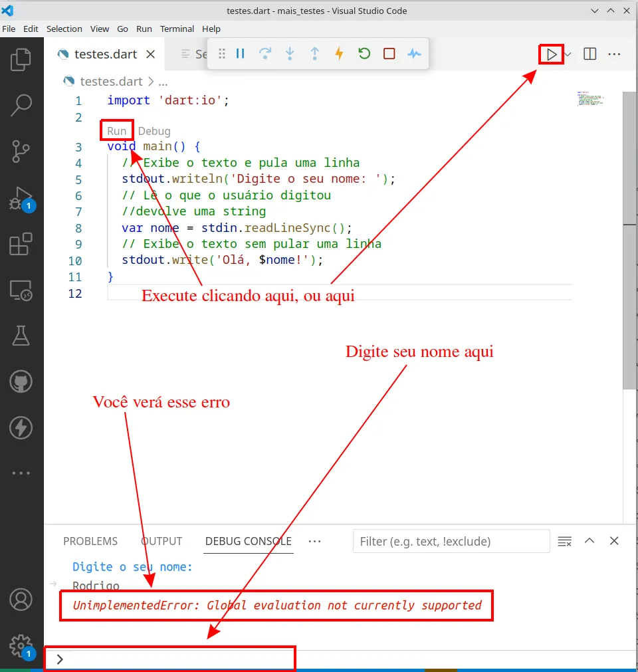This screenshot has height=672, width=638.
Task: Expand the run button dropdown arrow
Action: click(x=568, y=55)
